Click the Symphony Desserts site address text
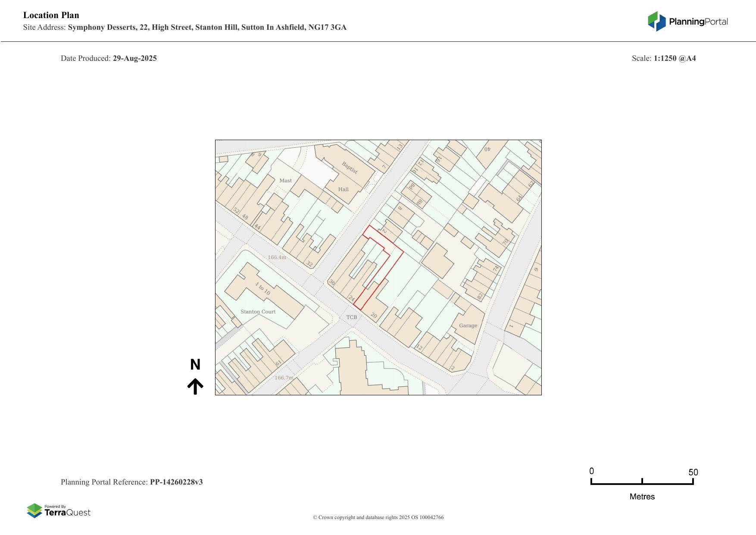756x535 pixels. pos(207,27)
